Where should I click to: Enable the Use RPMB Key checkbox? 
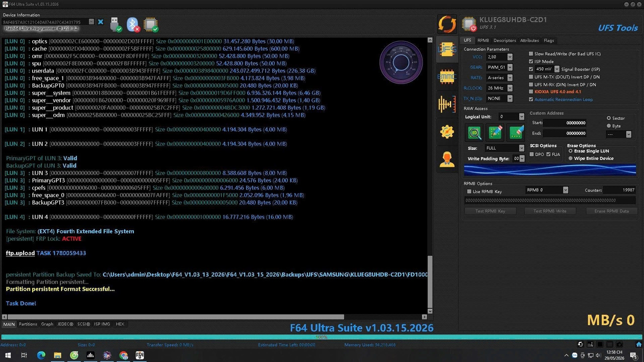point(469,192)
